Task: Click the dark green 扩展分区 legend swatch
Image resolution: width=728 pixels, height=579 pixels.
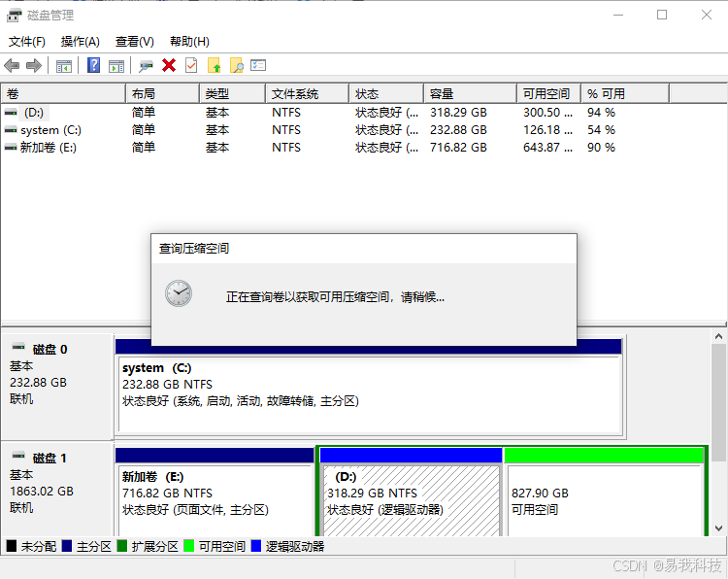Action: (x=122, y=546)
